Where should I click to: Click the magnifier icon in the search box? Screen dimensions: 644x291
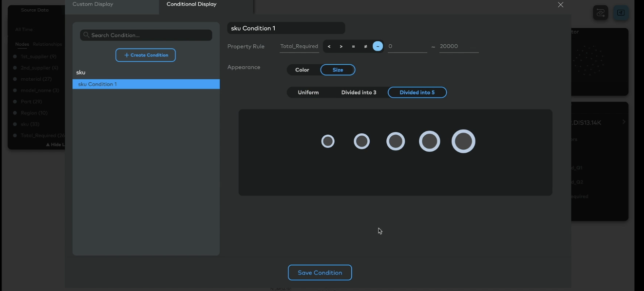86,35
